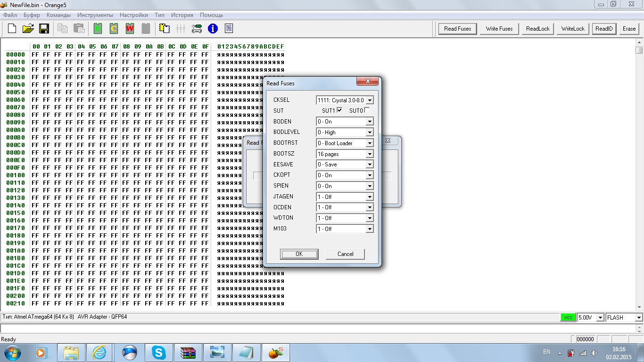Image resolution: width=644 pixels, height=362 pixels.
Task: Open the BOOTSZ pages dropdown
Action: (370, 154)
